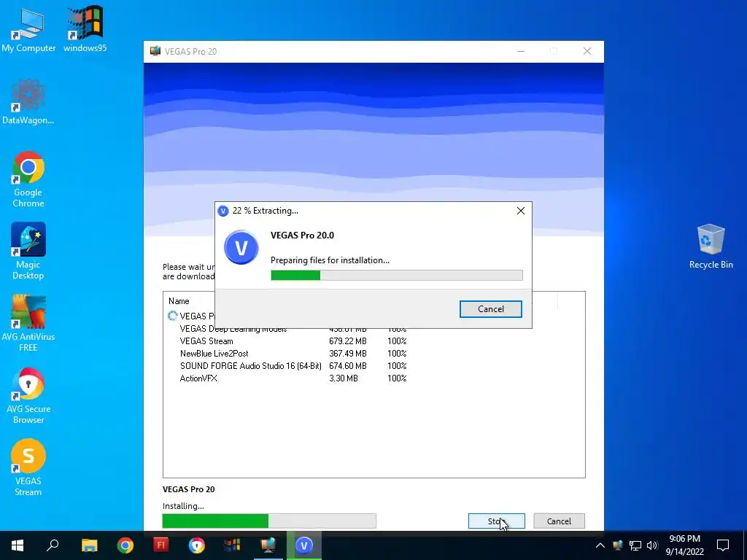Screen dimensions: 747x560
Task: Switch to VEGAS V taskbar icon
Action: pyautogui.click(x=304, y=545)
